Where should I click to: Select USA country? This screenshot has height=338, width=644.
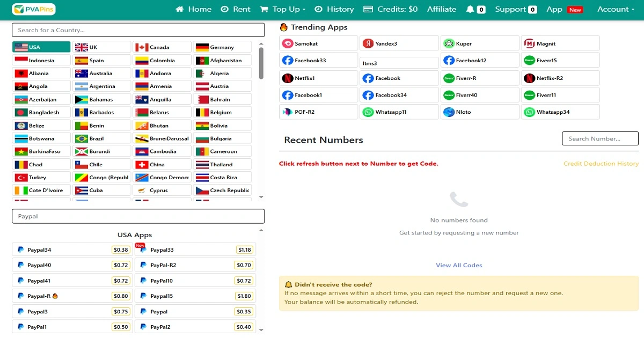pyautogui.click(x=41, y=47)
